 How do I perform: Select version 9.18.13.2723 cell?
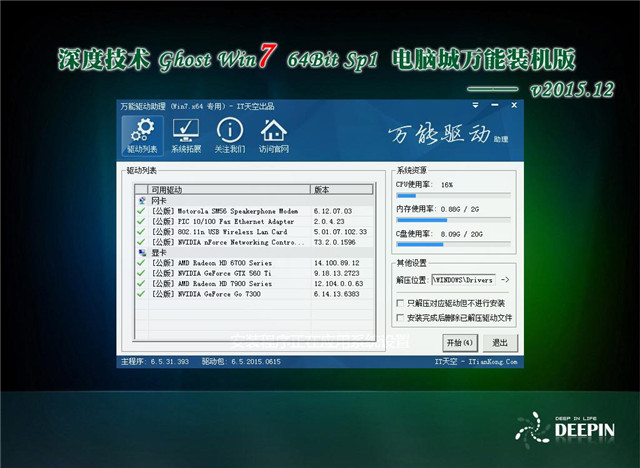click(x=336, y=273)
